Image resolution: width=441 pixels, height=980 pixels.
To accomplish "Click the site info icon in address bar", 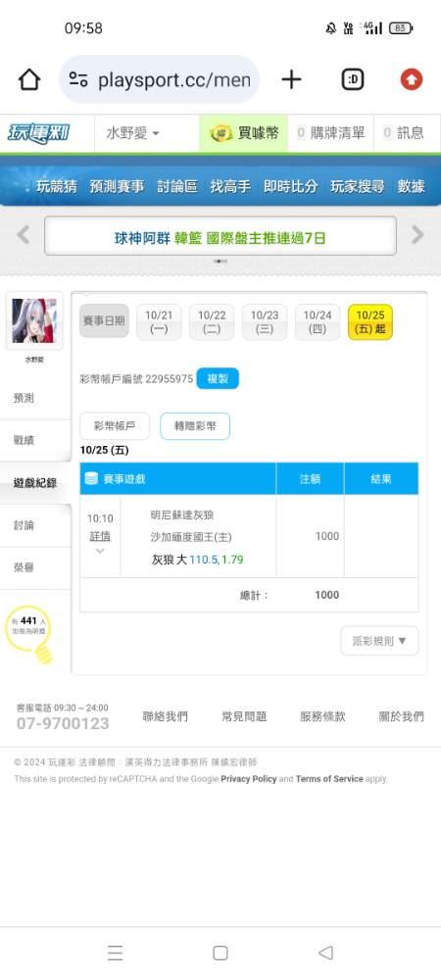I will click(78, 79).
